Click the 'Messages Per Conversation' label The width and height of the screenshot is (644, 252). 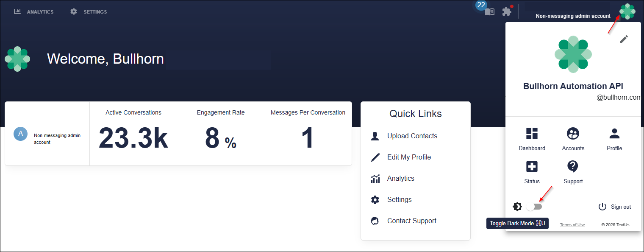[x=308, y=113]
